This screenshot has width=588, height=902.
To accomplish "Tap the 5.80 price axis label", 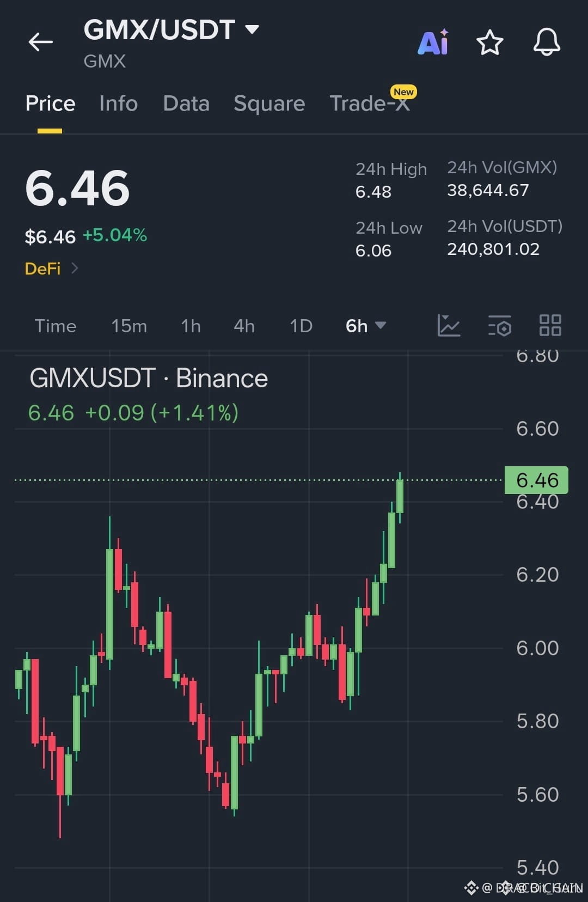I will click(x=537, y=721).
